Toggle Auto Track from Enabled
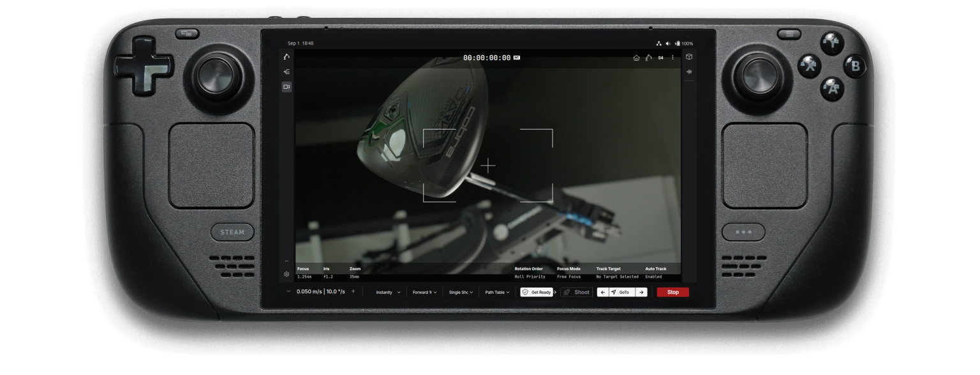The height and width of the screenshot is (375, 980). pyautogui.click(x=656, y=277)
